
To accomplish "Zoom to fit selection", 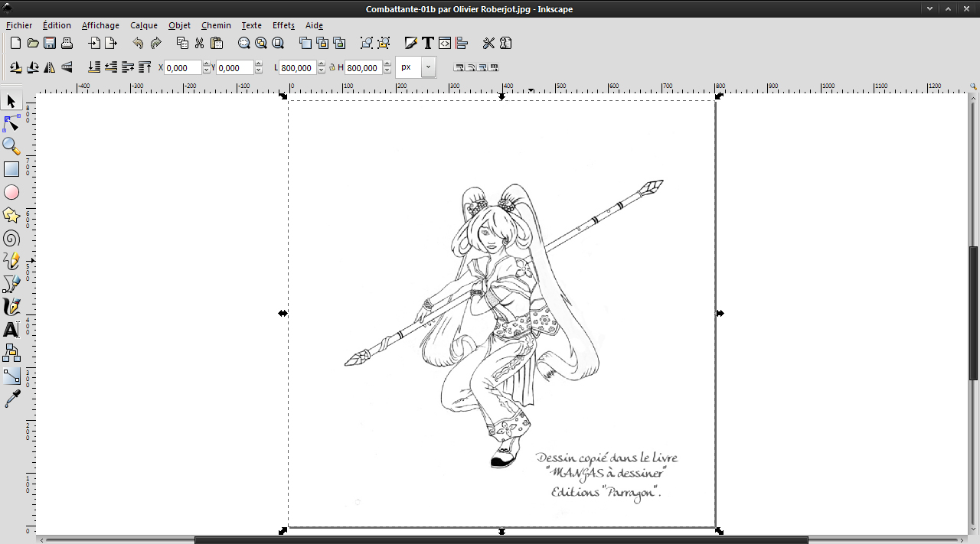I will tap(244, 43).
